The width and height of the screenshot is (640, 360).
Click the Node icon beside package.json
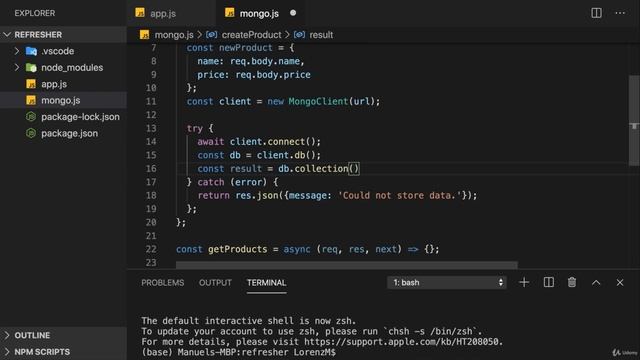31,133
